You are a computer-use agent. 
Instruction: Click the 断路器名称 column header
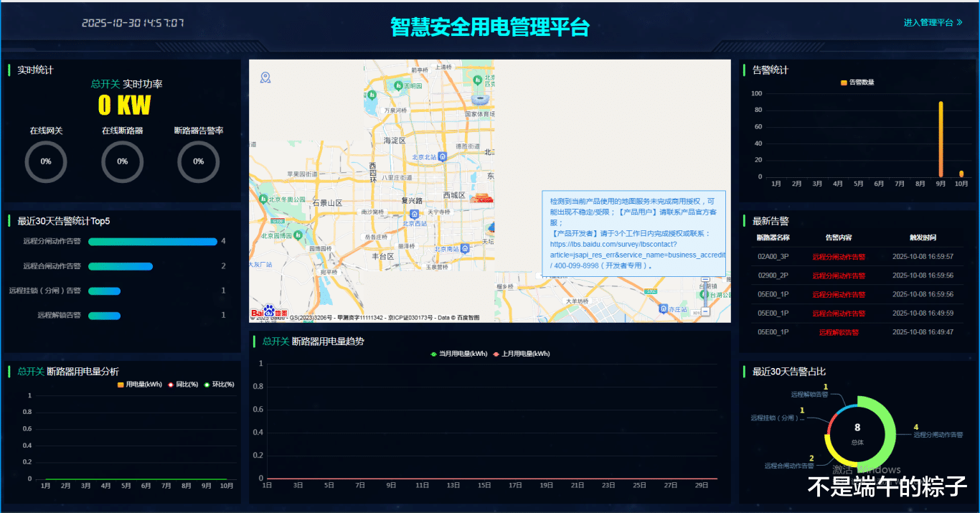pos(773,237)
